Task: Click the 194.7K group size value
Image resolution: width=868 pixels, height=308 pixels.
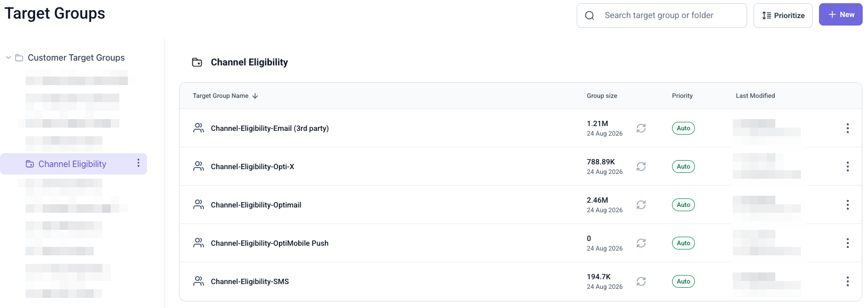Action: tap(599, 277)
